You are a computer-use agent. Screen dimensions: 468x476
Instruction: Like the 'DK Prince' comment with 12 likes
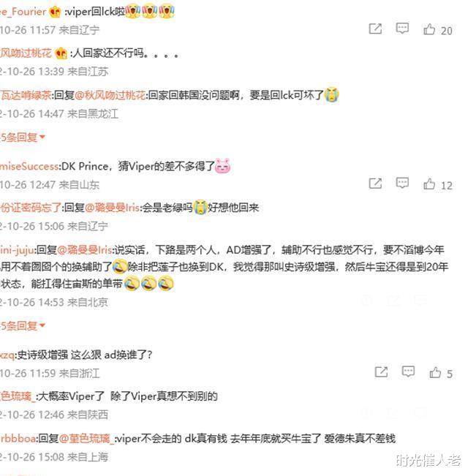[x=437, y=184]
